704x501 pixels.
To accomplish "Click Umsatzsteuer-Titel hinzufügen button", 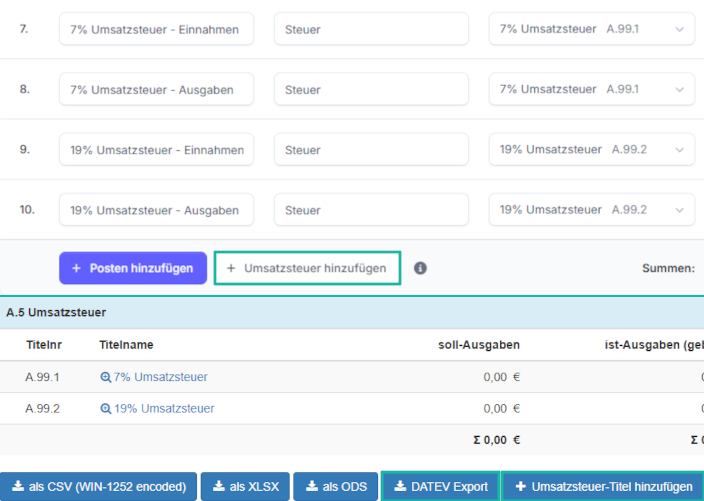I will tap(603, 486).
